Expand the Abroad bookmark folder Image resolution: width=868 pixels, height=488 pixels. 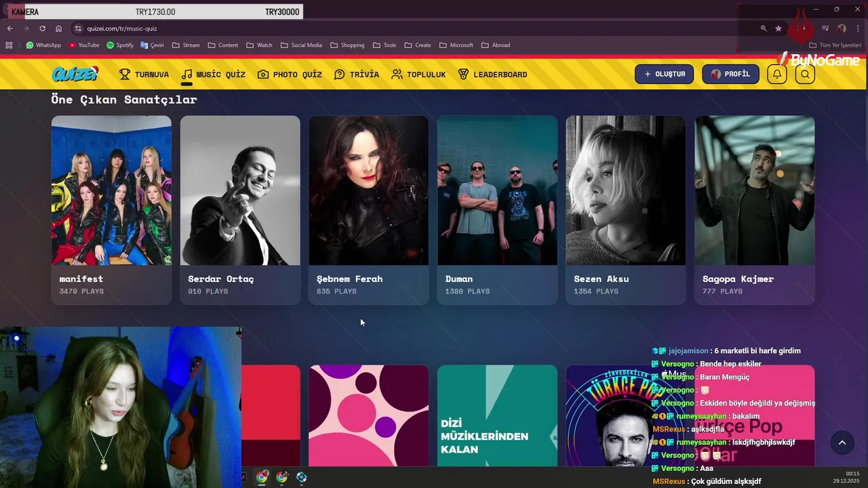tap(496, 45)
